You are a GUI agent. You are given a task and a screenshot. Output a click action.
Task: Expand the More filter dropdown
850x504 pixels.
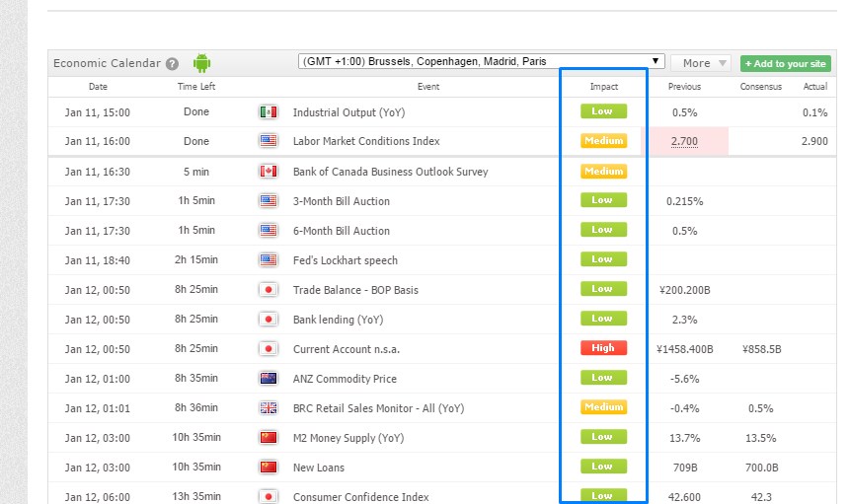click(x=701, y=63)
